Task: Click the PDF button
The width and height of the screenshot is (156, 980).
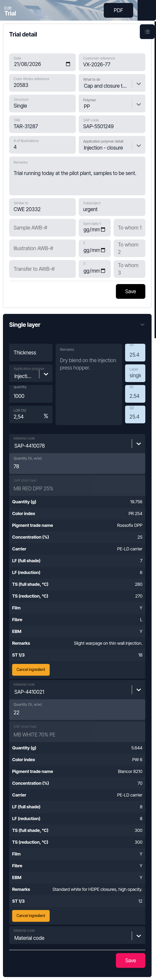Action: [x=118, y=10]
